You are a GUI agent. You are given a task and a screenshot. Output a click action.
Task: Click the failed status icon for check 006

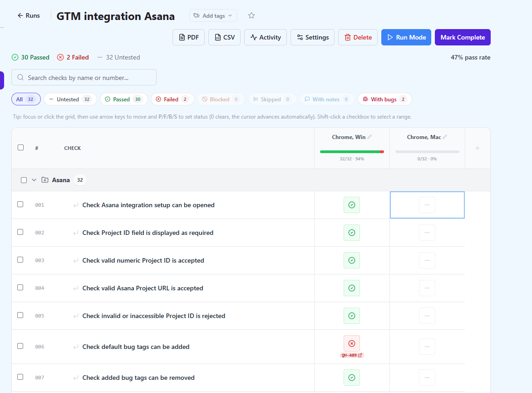352,343
